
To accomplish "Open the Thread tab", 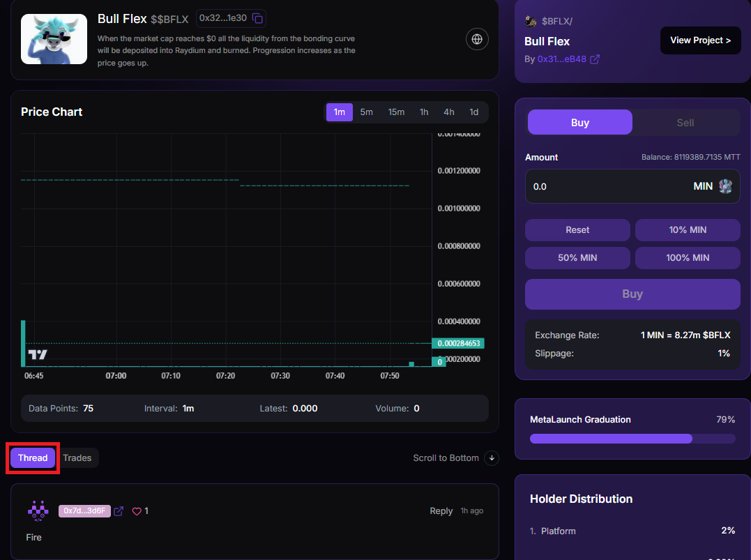I will (x=33, y=458).
